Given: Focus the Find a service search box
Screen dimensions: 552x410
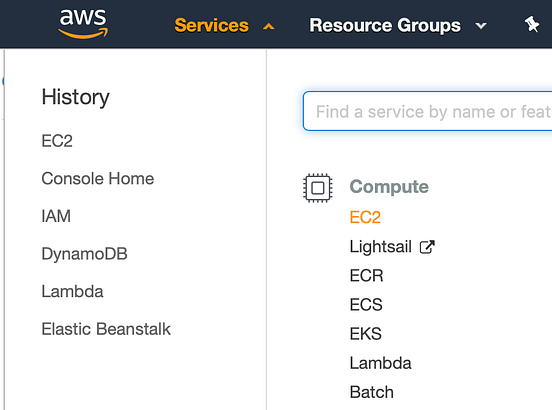Looking at the screenshot, I should point(427,111).
